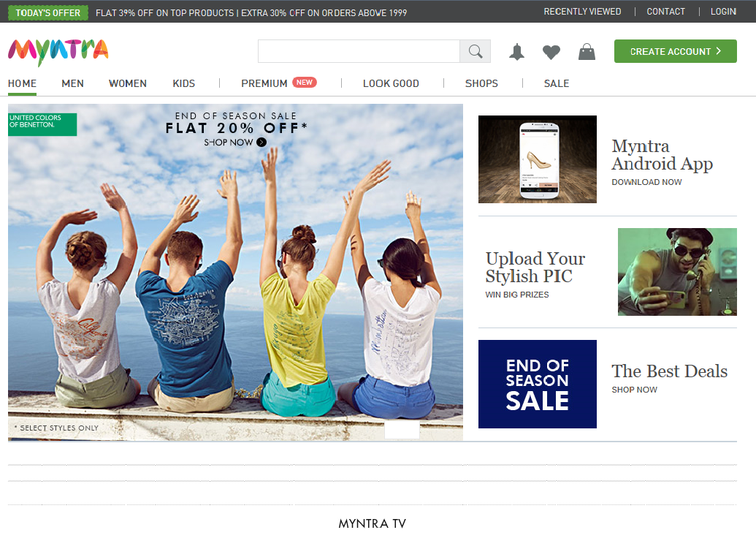Screen dimensions: 756x549
Task: Open the Look Good menu
Action: pyautogui.click(x=391, y=83)
